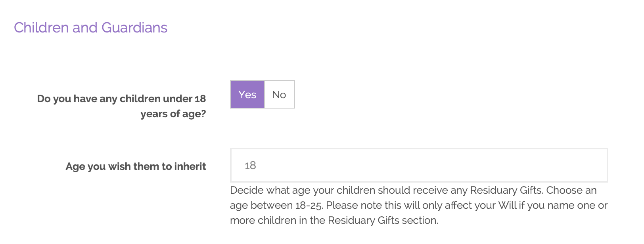Select Yes for children under 18

click(x=247, y=95)
